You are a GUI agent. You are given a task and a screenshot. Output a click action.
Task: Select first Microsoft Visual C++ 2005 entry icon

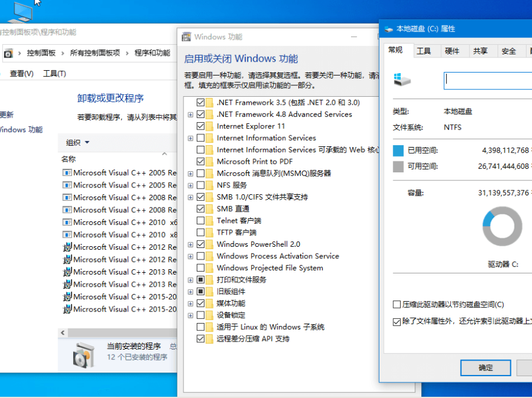[x=67, y=172]
